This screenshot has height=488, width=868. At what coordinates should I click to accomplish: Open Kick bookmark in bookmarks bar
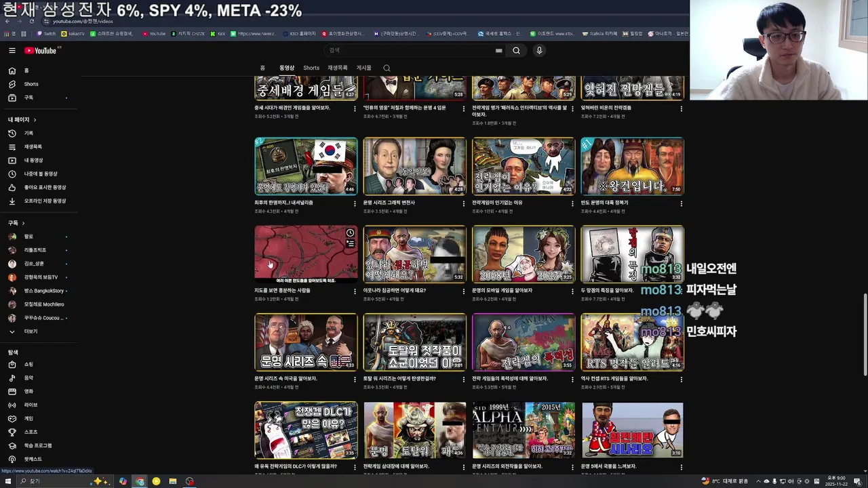click(x=218, y=33)
